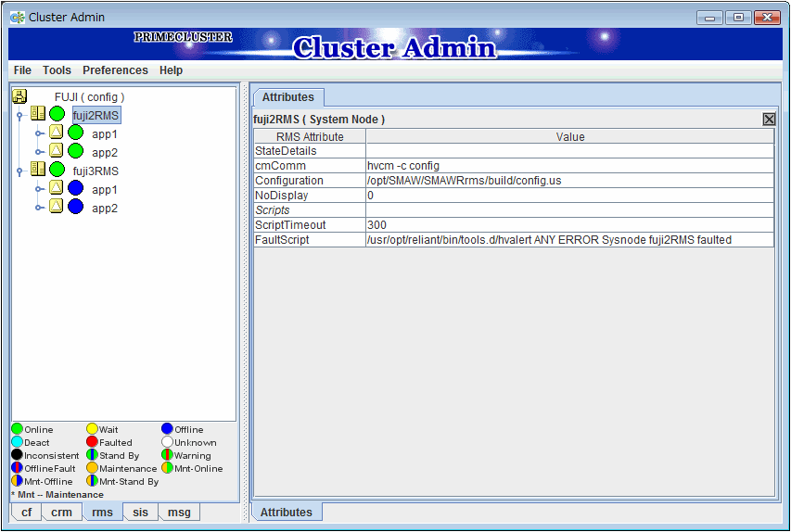Click the app2 application icon under fuji2RMS
This screenshot has height=532, width=791.
(x=56, y=150)
